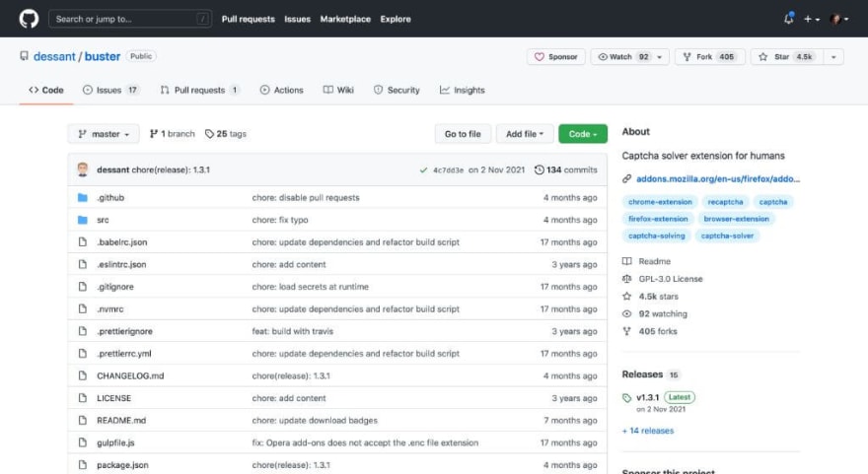Switch to the Wiki tab

coord(338,90)
